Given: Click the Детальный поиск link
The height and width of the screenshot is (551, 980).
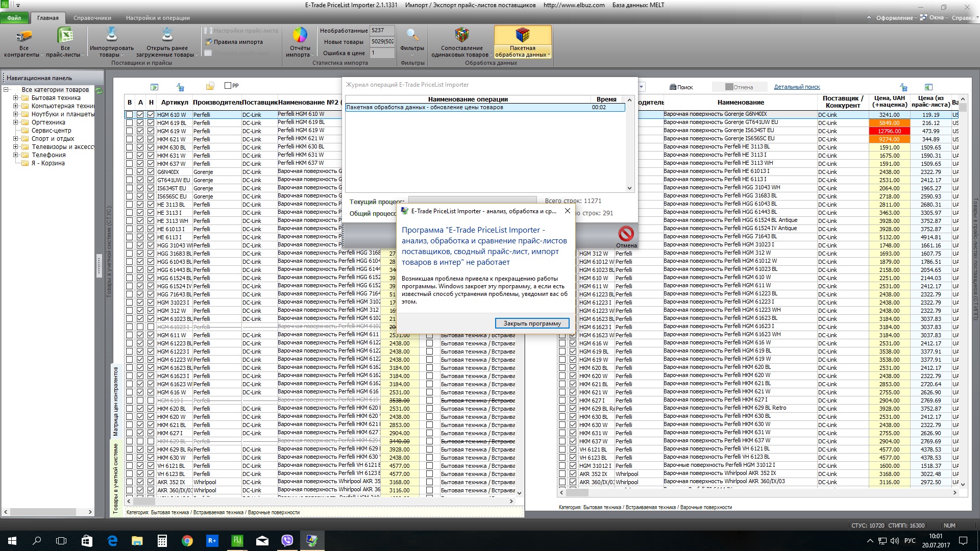Looking at the screenshot, I should tap(797, 87).
